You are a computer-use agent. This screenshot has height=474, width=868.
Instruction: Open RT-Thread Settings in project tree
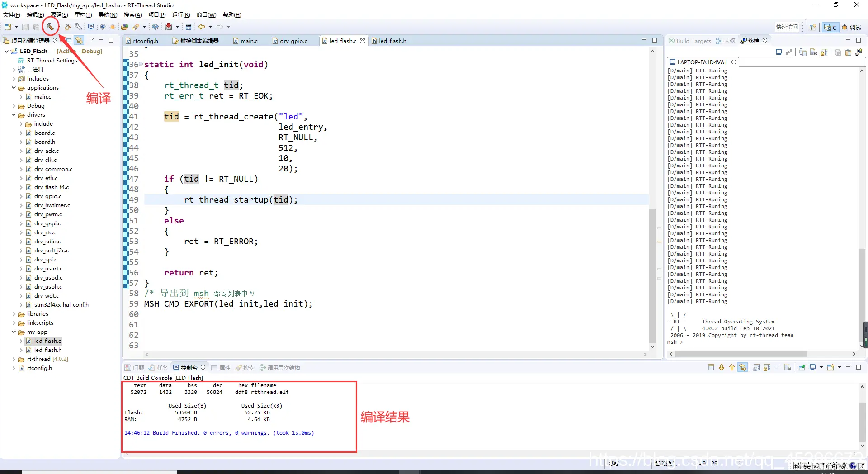tap(52, 61)
